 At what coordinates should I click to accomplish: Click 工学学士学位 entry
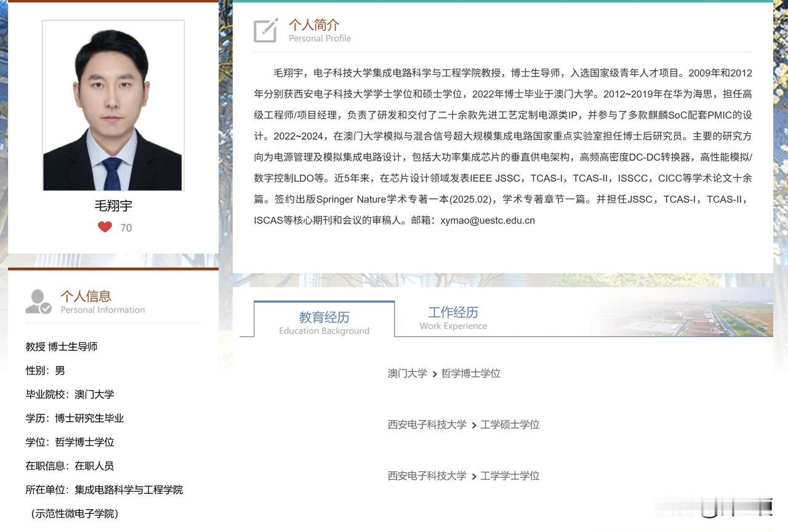(510, 476)
